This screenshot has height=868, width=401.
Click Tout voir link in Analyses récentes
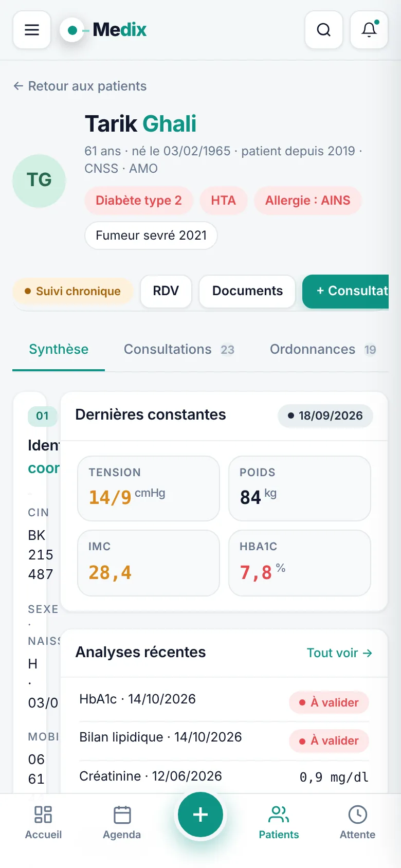point(339,653)
